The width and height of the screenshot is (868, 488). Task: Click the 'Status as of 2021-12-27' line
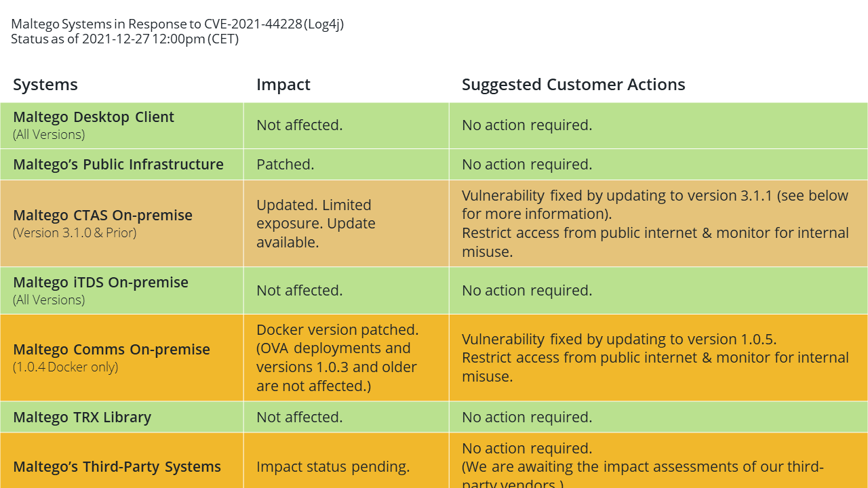point(125,39)
